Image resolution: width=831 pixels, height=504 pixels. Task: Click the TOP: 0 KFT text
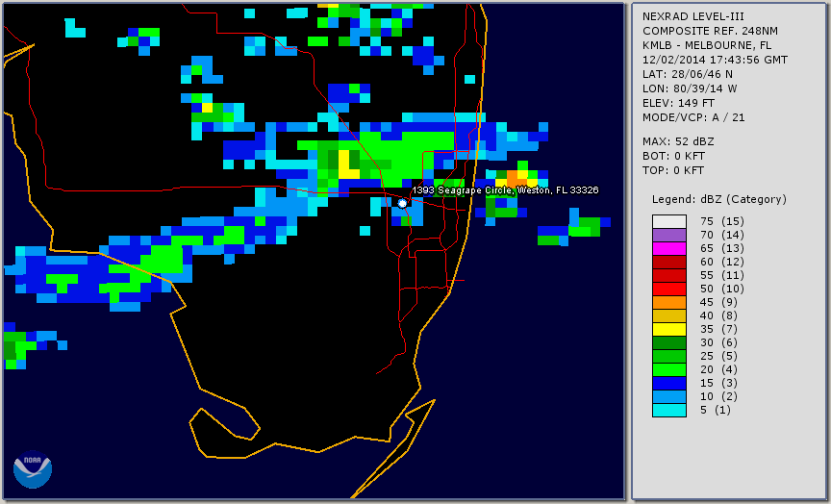coord(673,170)
